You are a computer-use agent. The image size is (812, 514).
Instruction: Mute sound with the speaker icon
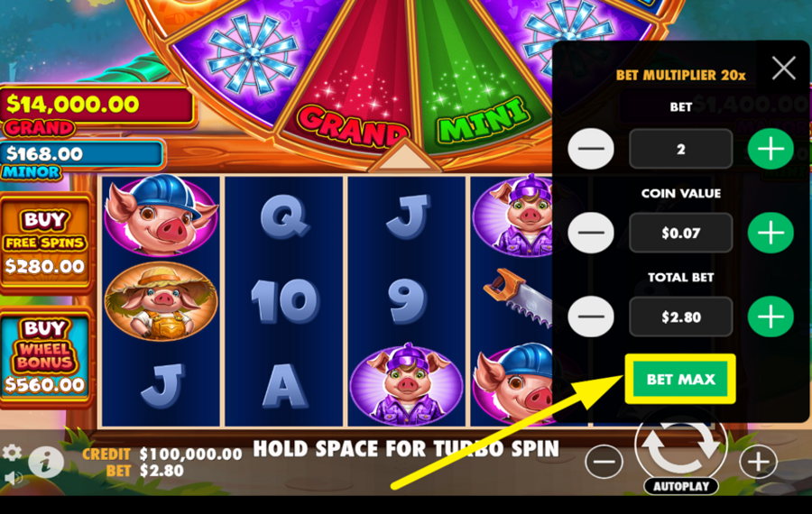tap(13, 478)
